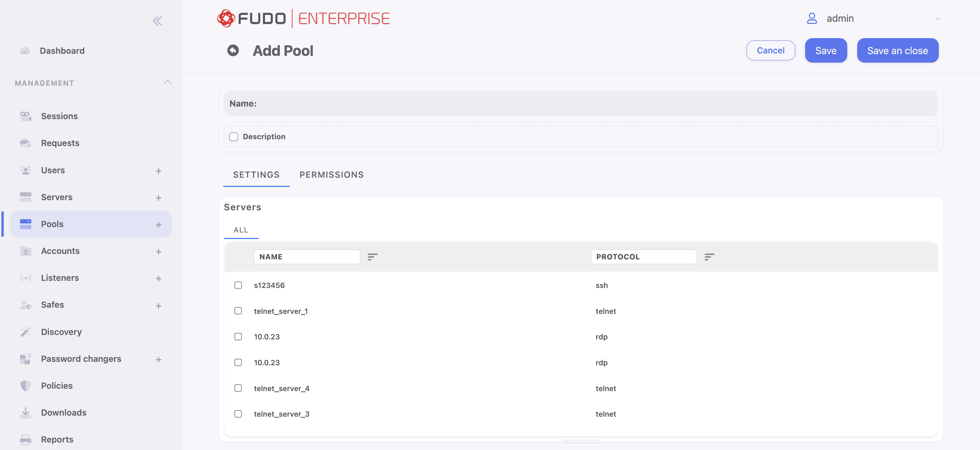Image resolution: width=980 pixels, height=450 pixels.
Task: Collapse the MANAGEMENT section
Action: [x=167, y=82]
